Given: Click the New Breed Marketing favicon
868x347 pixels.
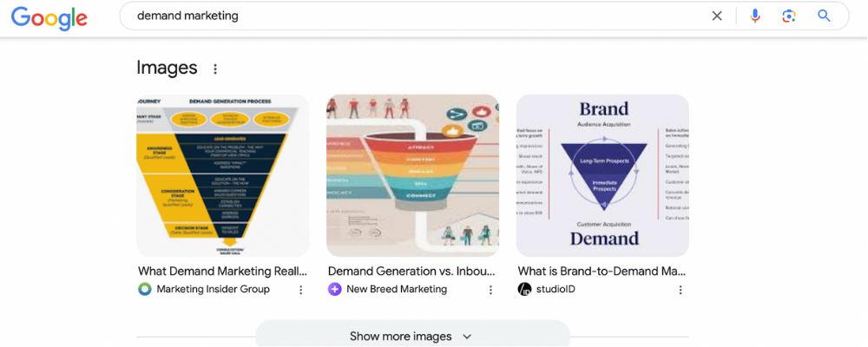Looking at the screenshot, I should coord(335,289).
